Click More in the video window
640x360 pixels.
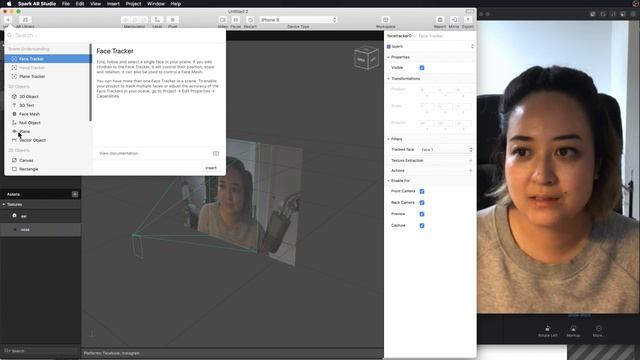tap(598, 331)
